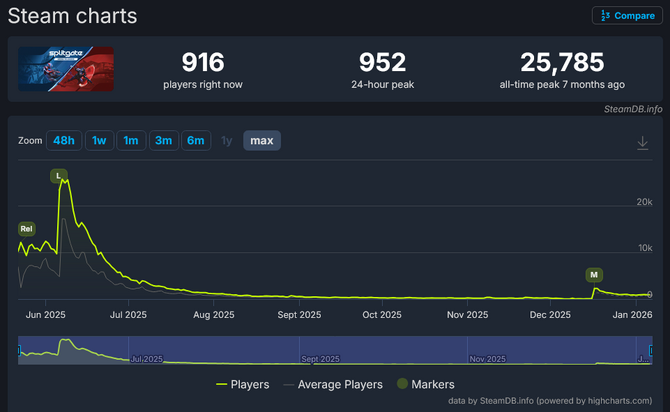Screen dimensions: 670x412
Task: Select the 6m zoom option
Action: [195, 141]
